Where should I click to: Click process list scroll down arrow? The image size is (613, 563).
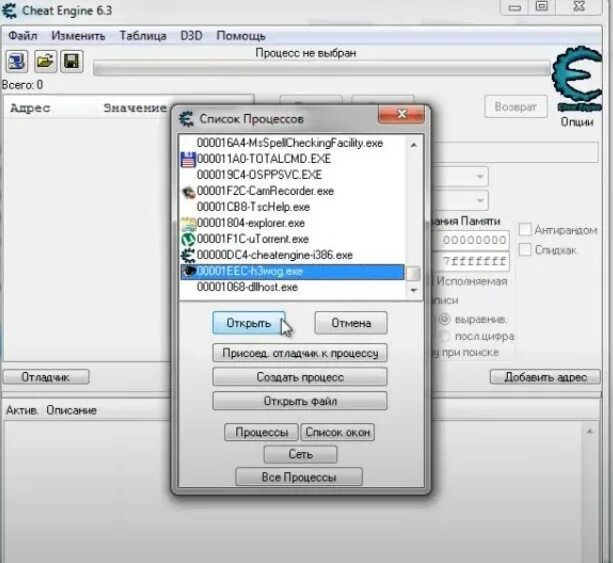pos(414,290)
